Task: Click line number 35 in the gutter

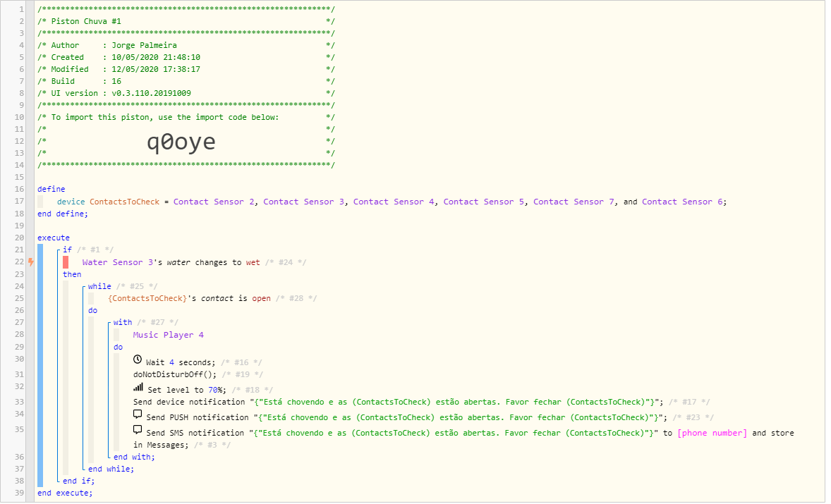Action: click(x=19, y=429)
